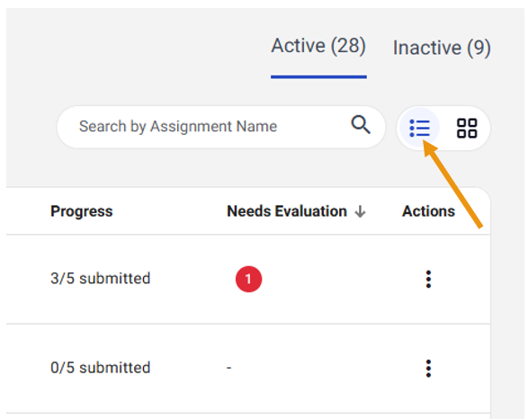
Task: Open actions menu for 3/5 submitted row
Action: point(428,279)
